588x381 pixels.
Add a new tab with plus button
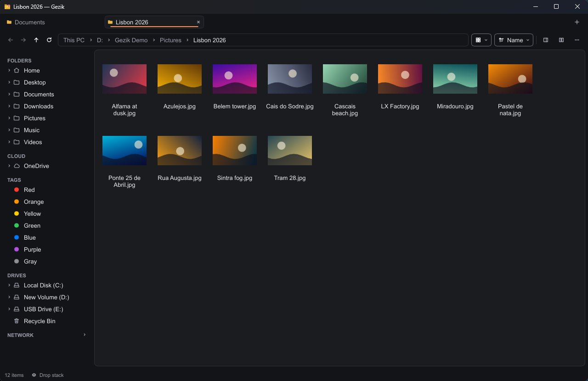577,22
